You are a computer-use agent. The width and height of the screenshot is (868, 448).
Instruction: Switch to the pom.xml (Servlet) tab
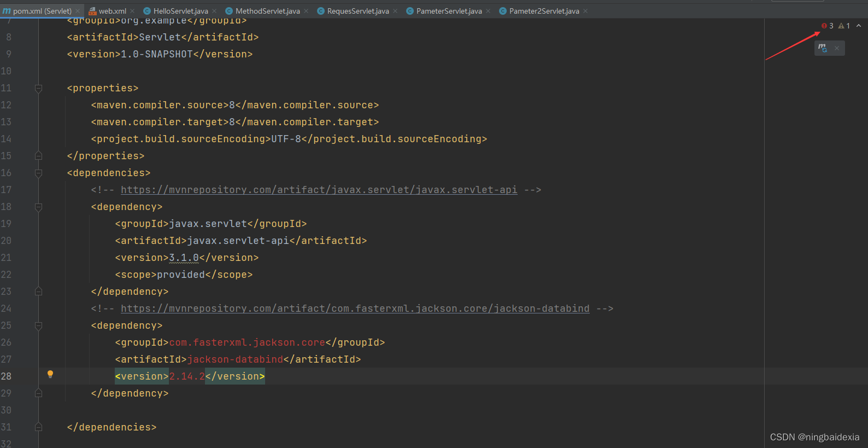click(42, 11)
